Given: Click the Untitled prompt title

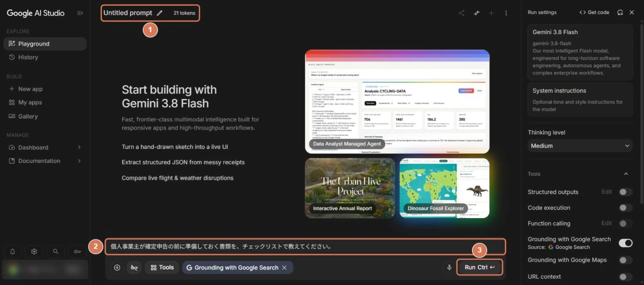Looking at the screenshot, I should [128, 13].
